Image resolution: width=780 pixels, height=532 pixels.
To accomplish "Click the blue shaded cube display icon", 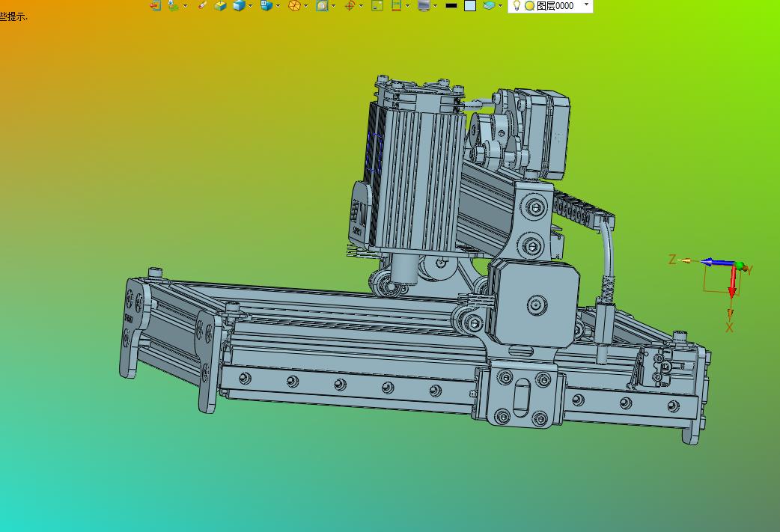I will pos(240,5).
